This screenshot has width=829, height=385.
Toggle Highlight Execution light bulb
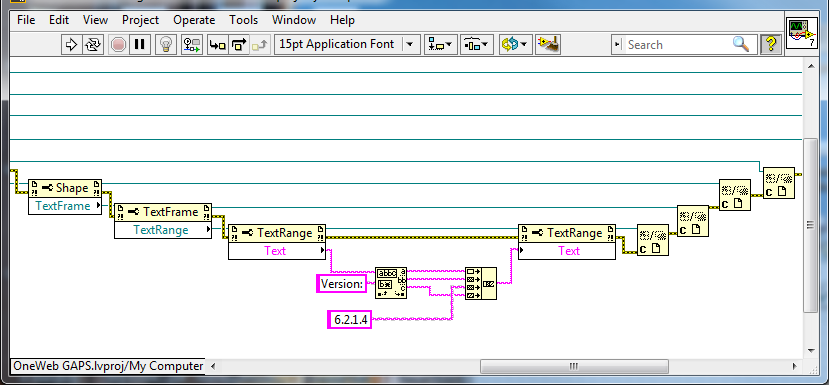point(167,44)
